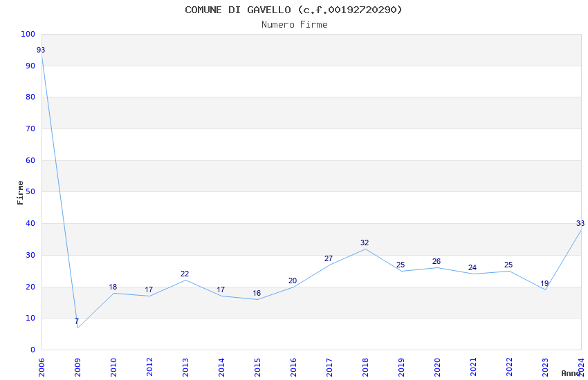Click x-axis year label 2019

(402, 368)
